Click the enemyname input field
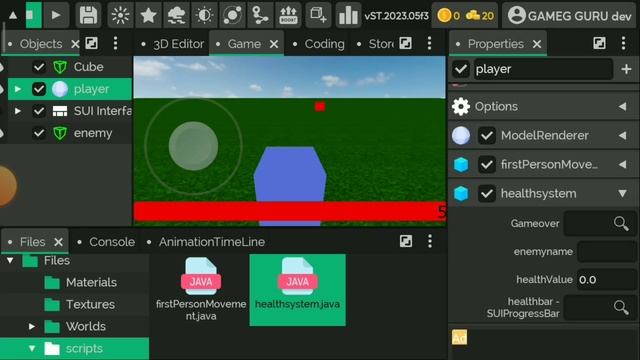 click(x=607, y=251)
